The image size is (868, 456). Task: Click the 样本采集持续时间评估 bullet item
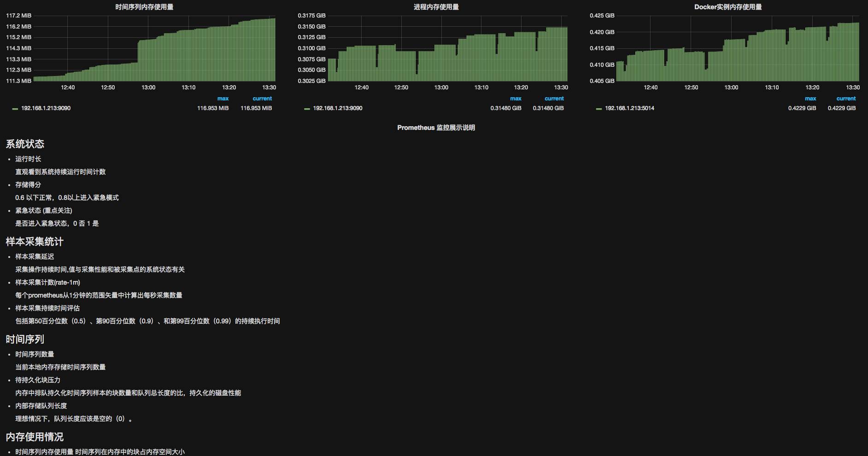point(47,308)
